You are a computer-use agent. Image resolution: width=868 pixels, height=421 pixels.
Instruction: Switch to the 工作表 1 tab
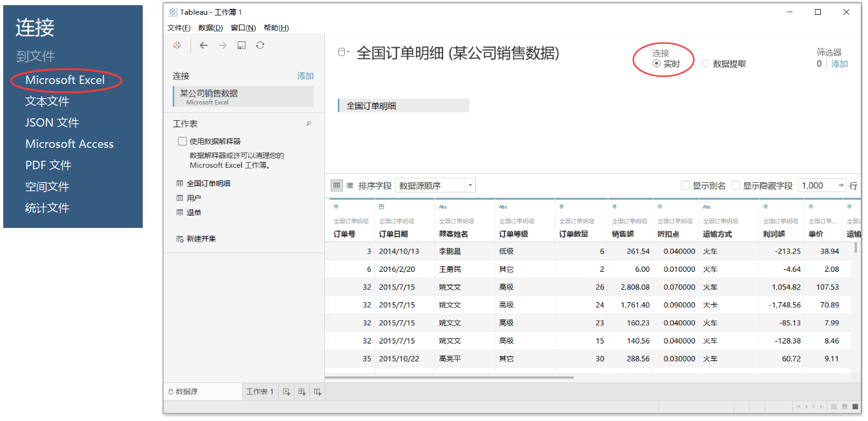[x=259, y=391]
